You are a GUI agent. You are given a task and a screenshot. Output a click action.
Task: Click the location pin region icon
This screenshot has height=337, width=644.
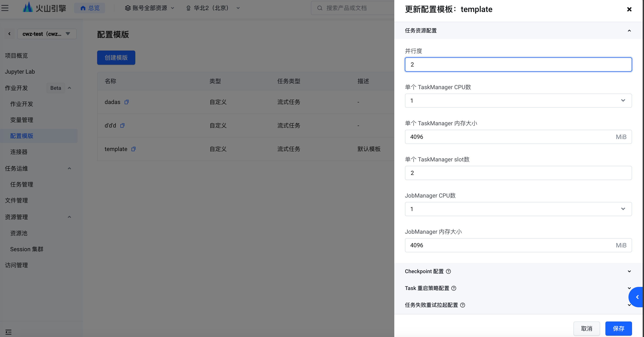188,8
